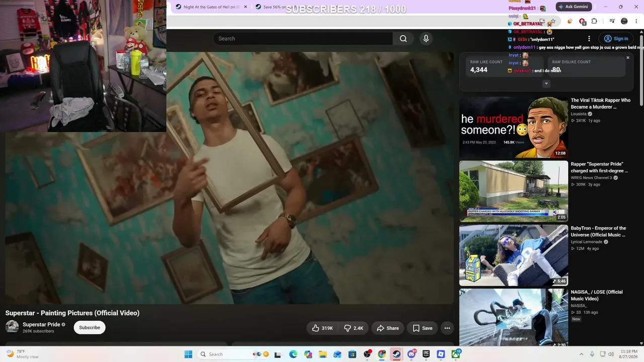Close the raw like/dislike count panel
Image resolution: width=644 pixels, height=362 pixels.
(627, 58)
